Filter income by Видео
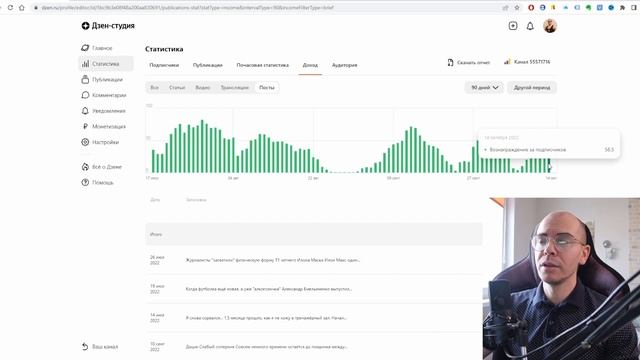Image resolution: width=640 pixels, height=360 pixels. [202, 87]
